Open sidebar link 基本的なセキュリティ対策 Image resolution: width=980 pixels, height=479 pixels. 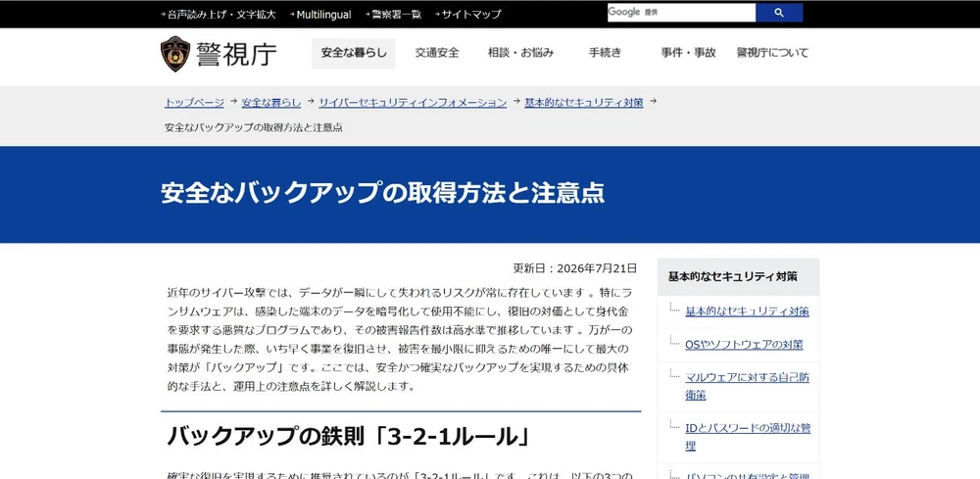[747, 311]
